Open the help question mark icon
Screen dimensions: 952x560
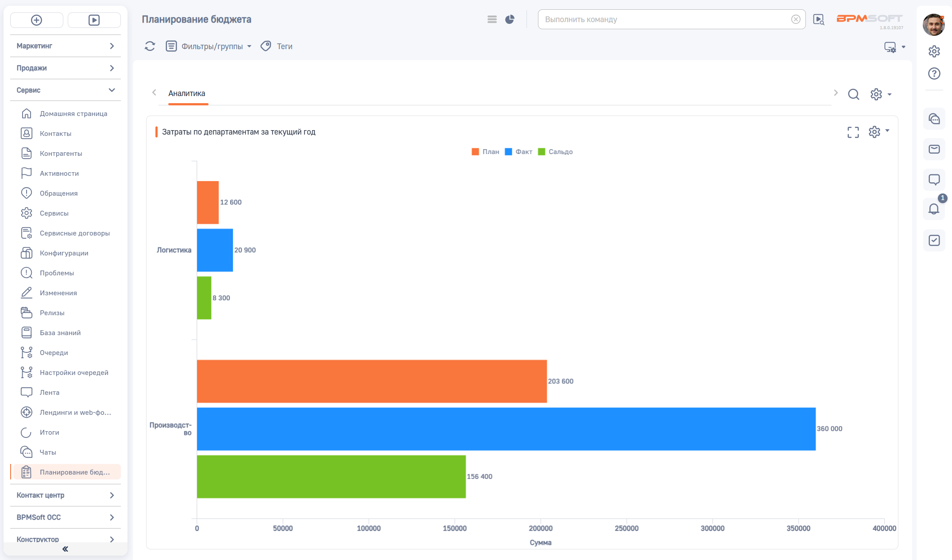click(934, 73)
